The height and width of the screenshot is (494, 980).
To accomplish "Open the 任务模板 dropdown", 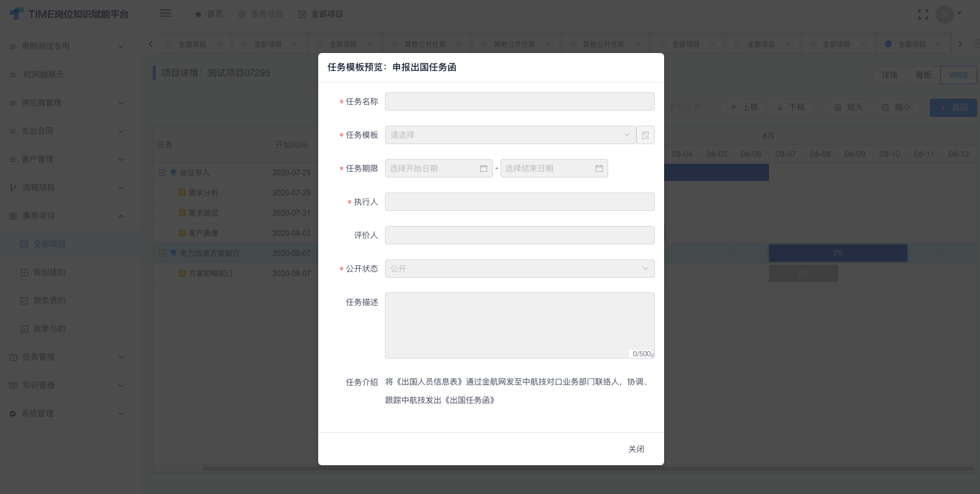I will 510,135.
